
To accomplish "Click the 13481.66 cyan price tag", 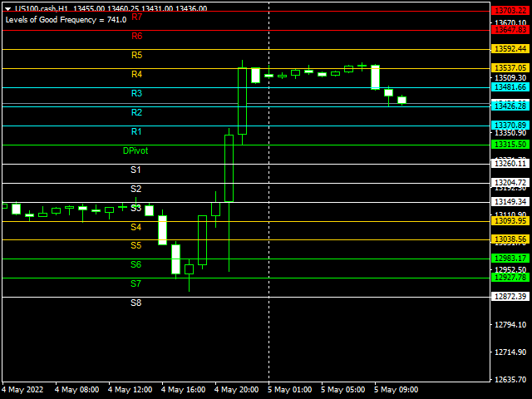I will [510, 87].
